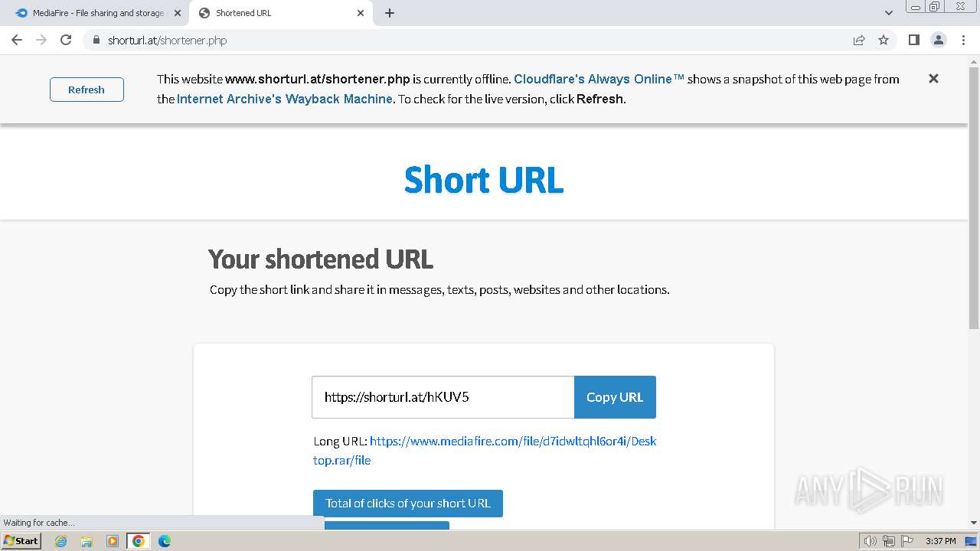Click the site lock icon
Image resolution: width=980 pixels, height=551 pixels.
pyautogui.click(x=96, y=40)
